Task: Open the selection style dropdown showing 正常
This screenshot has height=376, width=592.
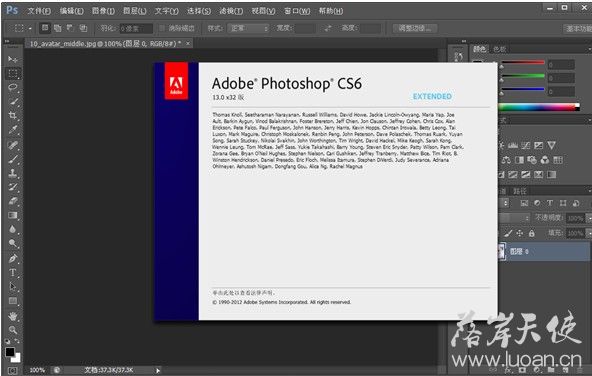Action: point(248,28)
